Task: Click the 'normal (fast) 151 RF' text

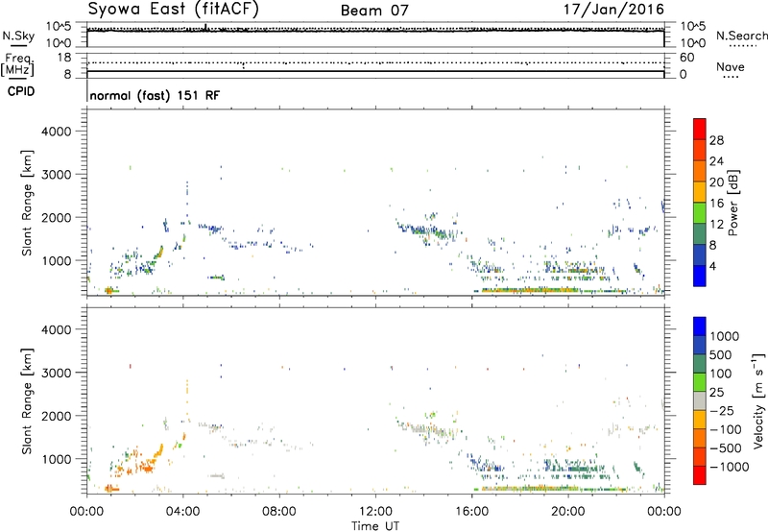Action: point(155,96)
